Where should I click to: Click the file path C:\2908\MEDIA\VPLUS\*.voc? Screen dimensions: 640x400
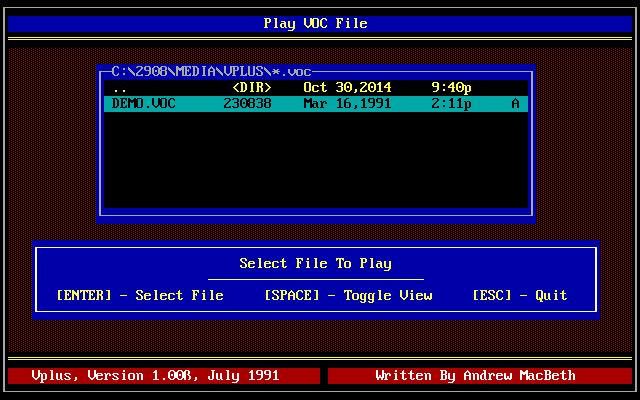211,72
